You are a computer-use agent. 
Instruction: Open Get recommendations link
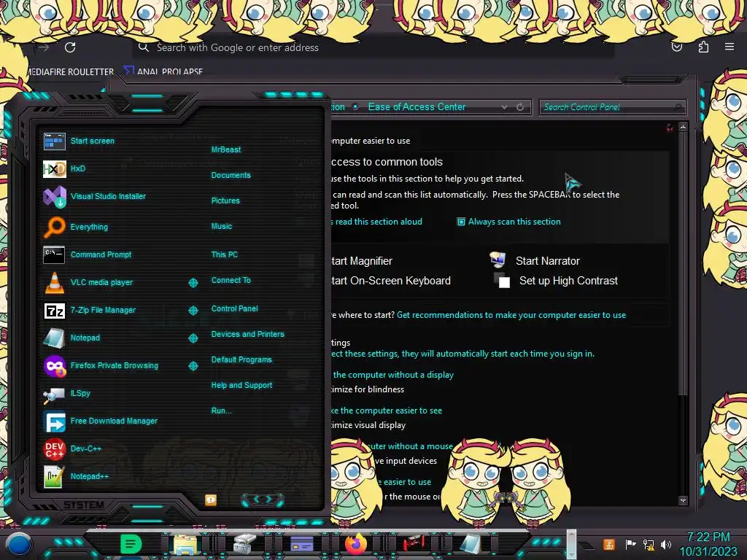pos(511,315)
